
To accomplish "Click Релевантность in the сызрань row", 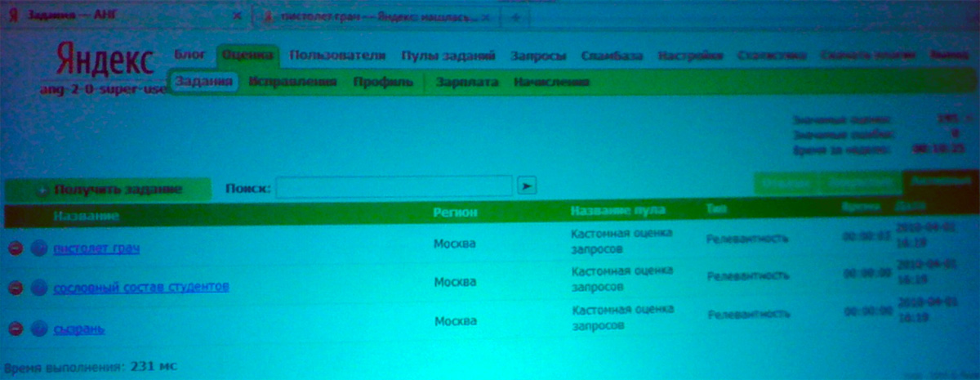I will pos(749,314).
